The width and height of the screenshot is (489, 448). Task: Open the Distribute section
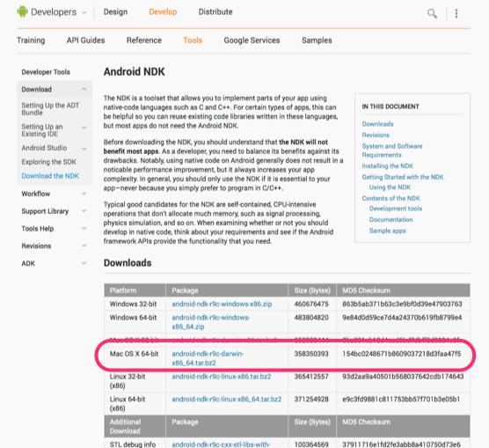point(215,11)
